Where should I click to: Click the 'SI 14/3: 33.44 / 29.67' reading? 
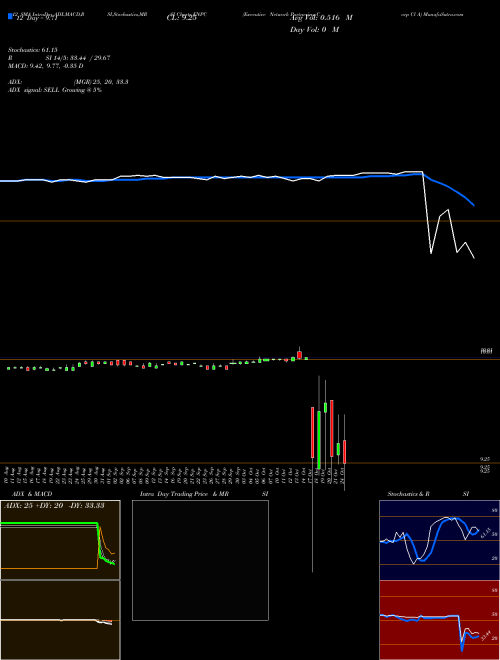pos(78,58)
